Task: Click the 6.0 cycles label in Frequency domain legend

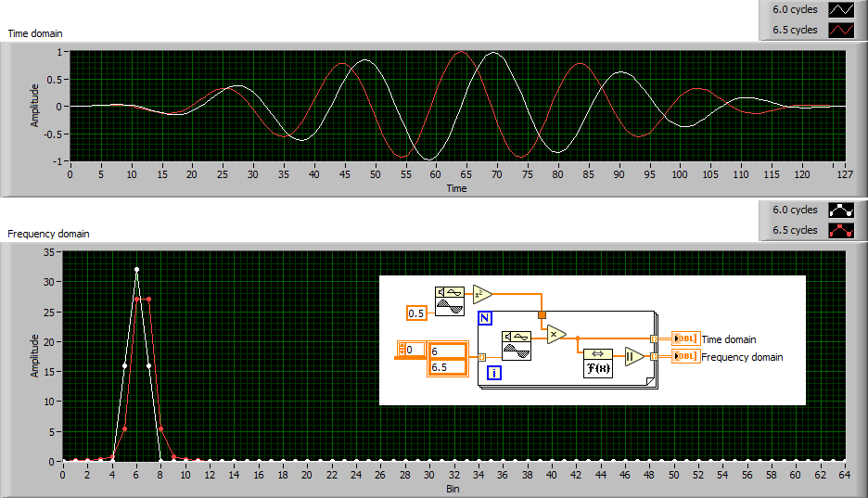Action: click(795, 210)
